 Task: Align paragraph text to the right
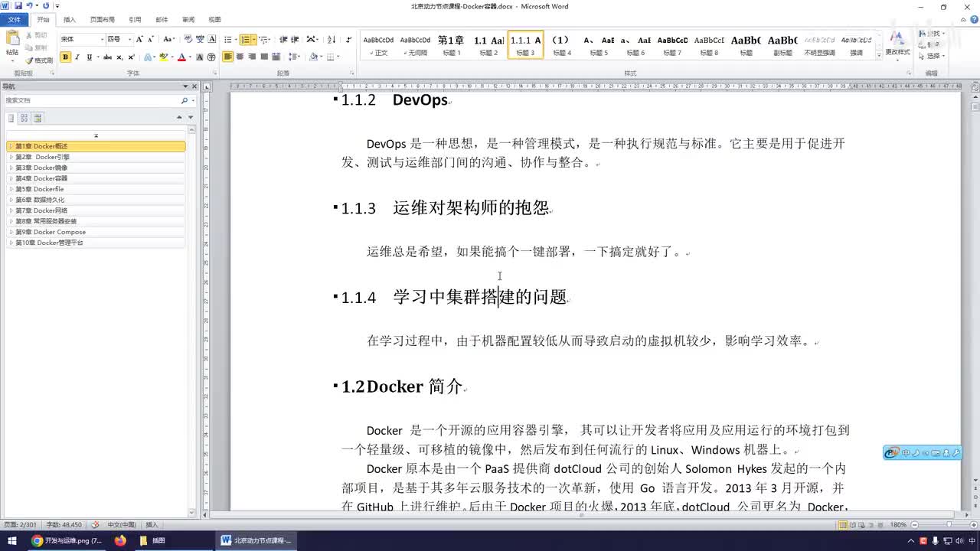point(252,57)
